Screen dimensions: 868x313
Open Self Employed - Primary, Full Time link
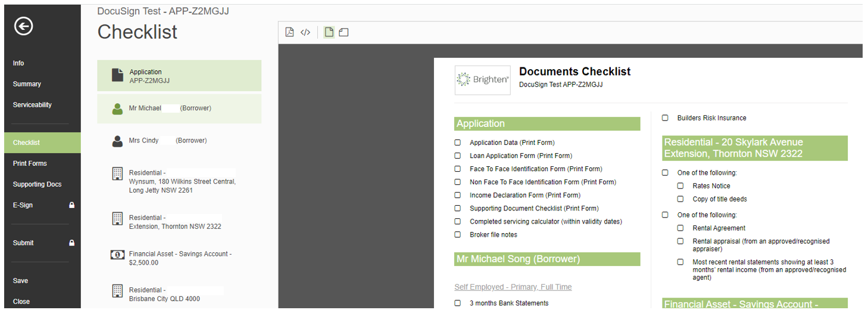pos(513,287)
